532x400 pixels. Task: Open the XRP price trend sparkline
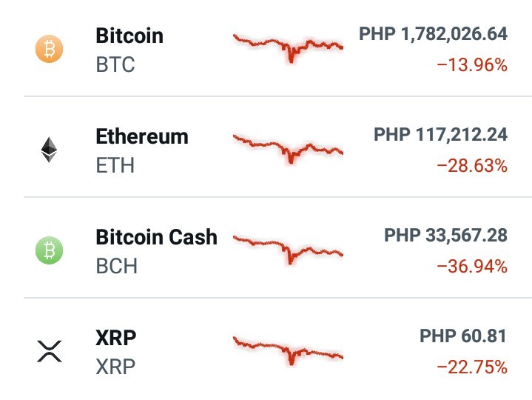click(288, 350)
